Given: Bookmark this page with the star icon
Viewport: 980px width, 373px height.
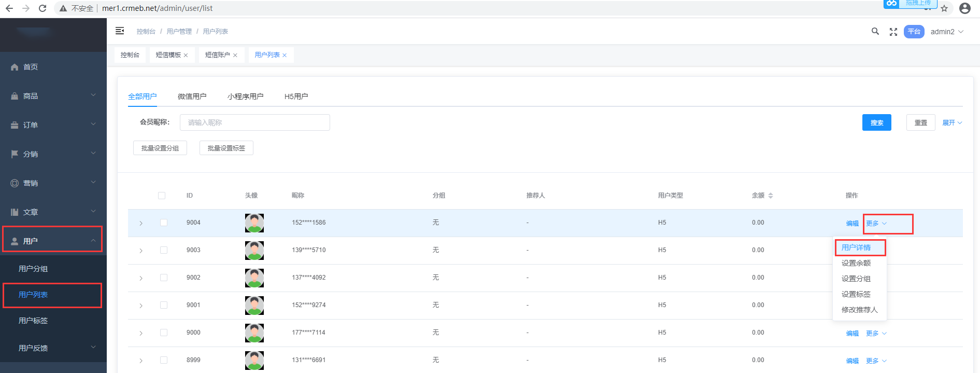Looking at the screenshot, I should 944,9.
